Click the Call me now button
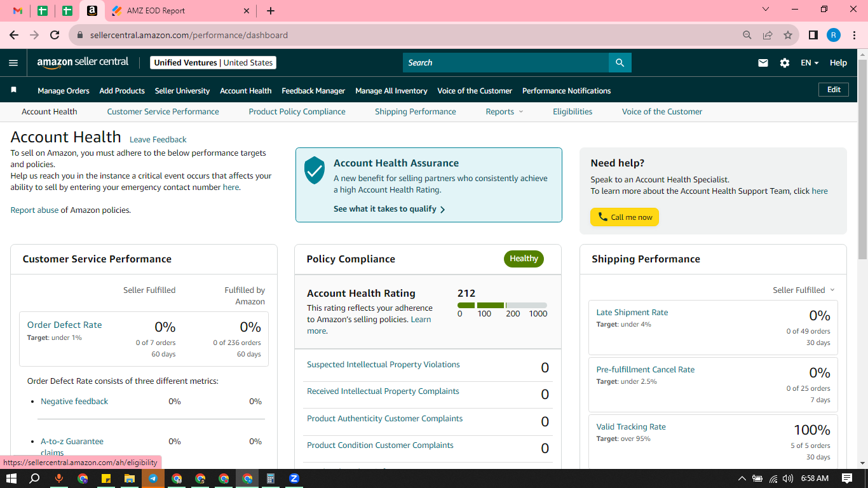Viewport: 868px width, 488px height. (x=625, y=217)
